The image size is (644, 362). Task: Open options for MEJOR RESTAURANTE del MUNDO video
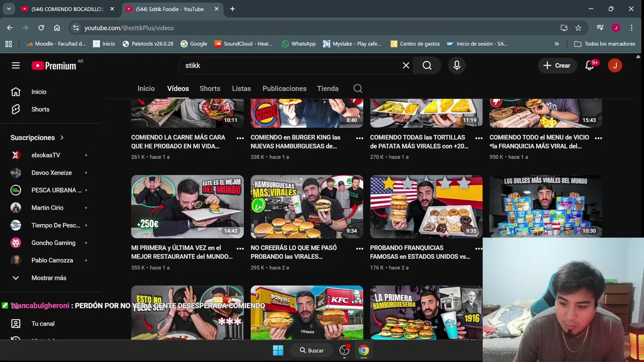point(240,248)
